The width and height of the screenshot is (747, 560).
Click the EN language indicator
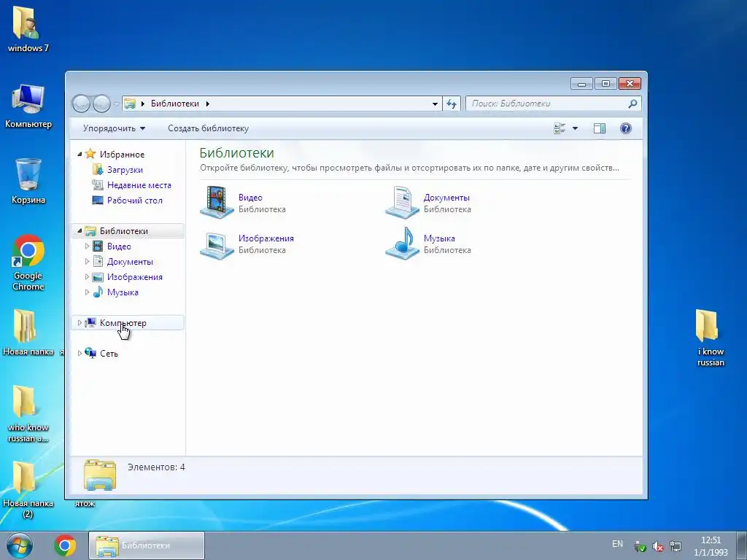(x=617, y=544)
